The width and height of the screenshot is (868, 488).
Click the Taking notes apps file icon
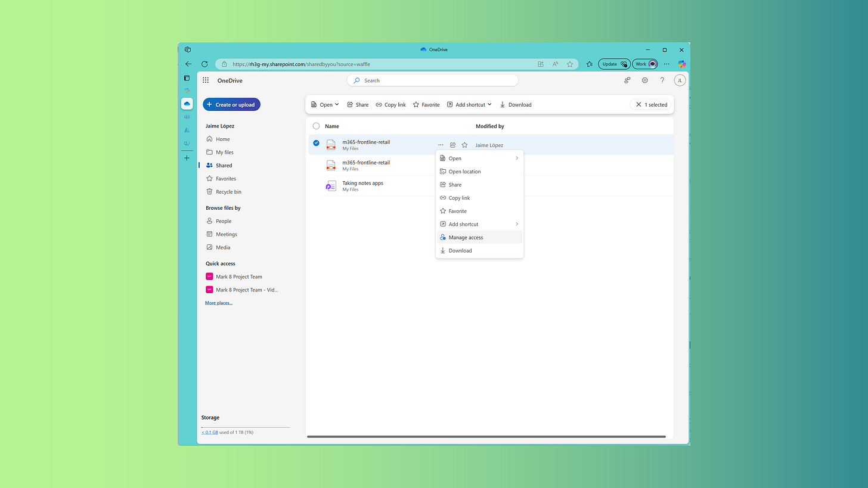(x=331, y=186)
